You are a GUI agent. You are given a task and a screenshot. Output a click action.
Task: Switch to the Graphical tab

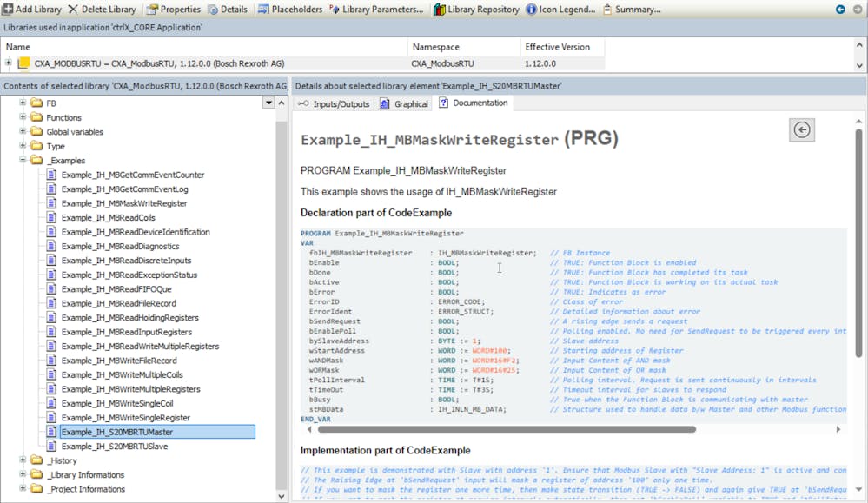click(404, 103)
